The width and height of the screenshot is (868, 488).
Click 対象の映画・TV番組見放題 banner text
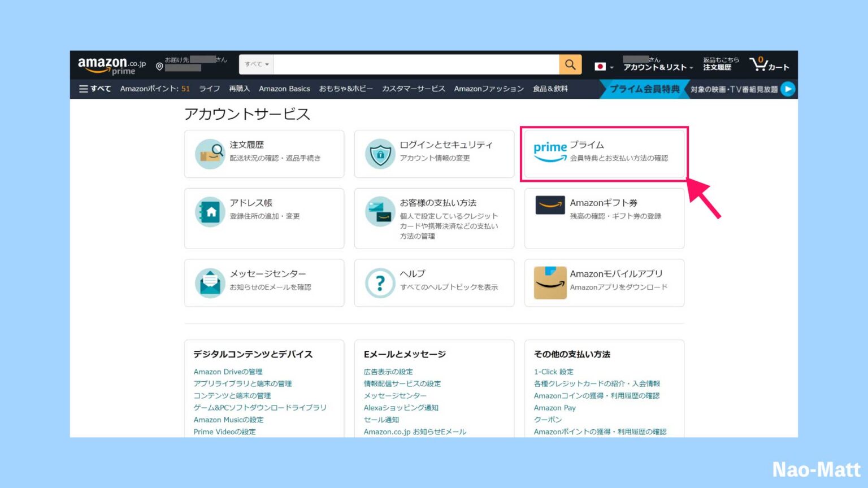tap(734, 89)
